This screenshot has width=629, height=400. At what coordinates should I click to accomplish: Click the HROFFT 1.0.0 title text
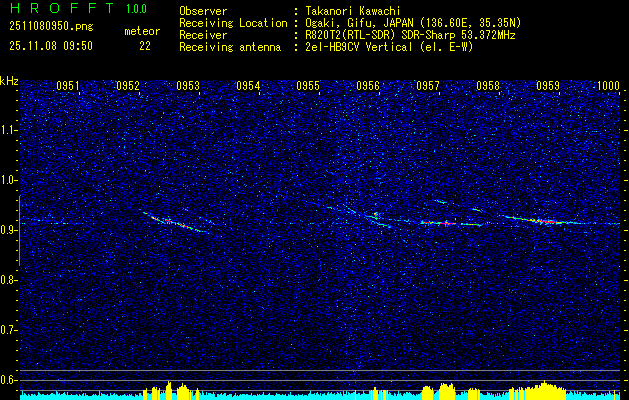[78, 8]
